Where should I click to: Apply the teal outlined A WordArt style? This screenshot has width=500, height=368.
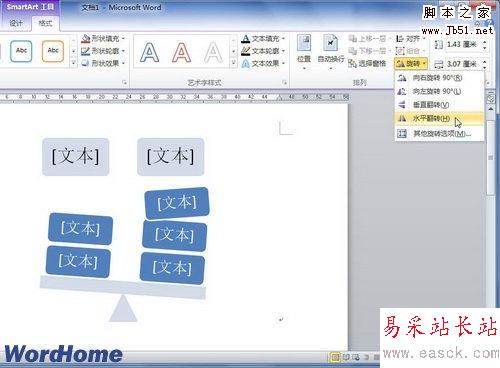pyautogui.click(x=149, y=52)
